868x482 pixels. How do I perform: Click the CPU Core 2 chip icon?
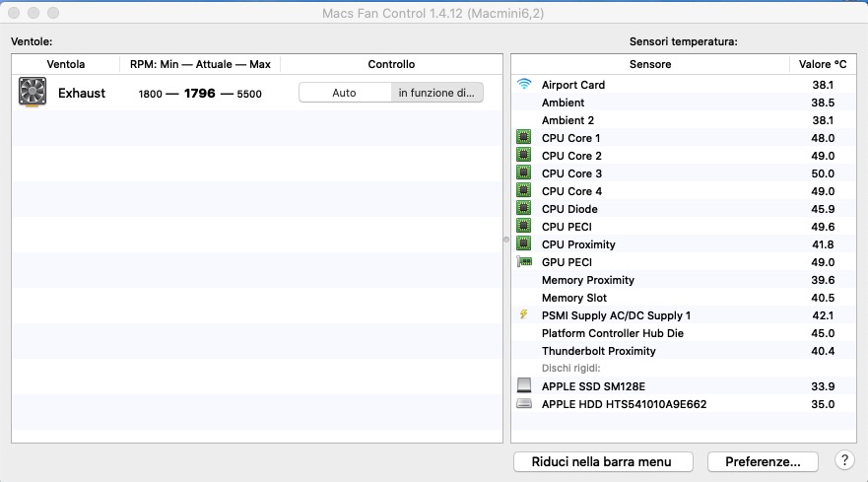coord(524,155)
